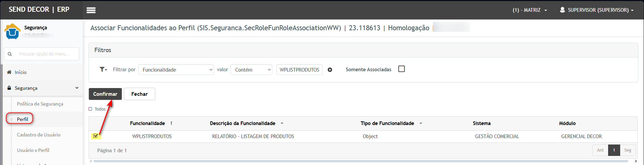This screenshot has height=165, width=644.
Task: Check the Todos select-all checkbox
Action: click(90, 109)
